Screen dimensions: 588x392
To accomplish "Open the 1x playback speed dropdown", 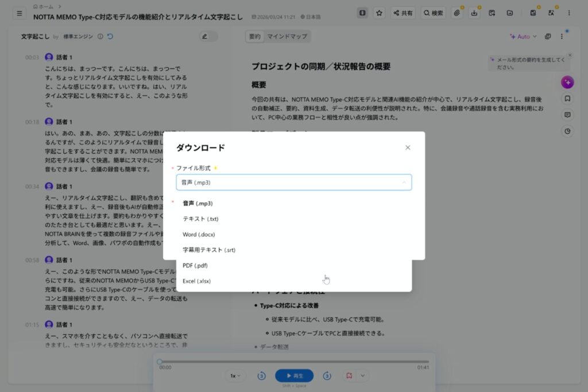I will click(235, 376).
